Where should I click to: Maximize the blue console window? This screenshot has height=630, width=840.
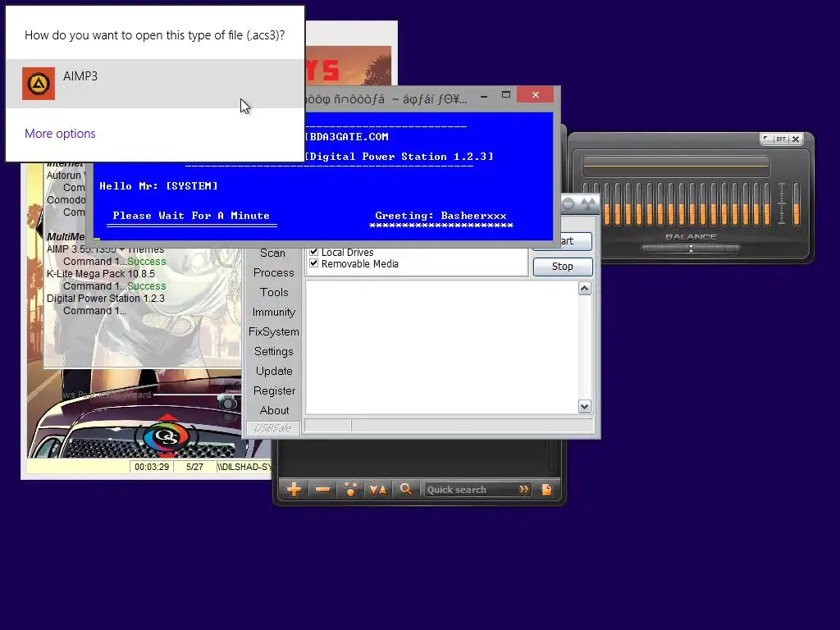coord(505,95)
